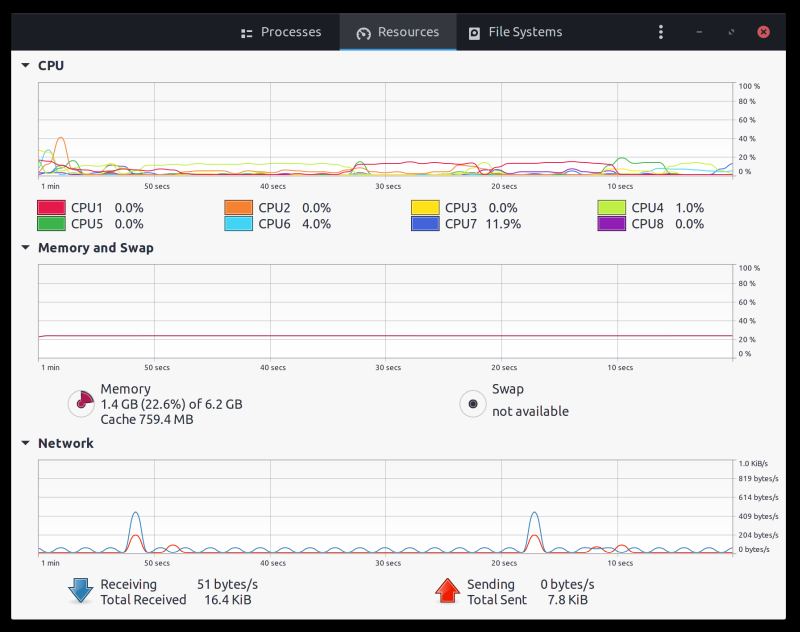Change the CPU1 red color swatch
Screen dimensions: 800x632
51,208
